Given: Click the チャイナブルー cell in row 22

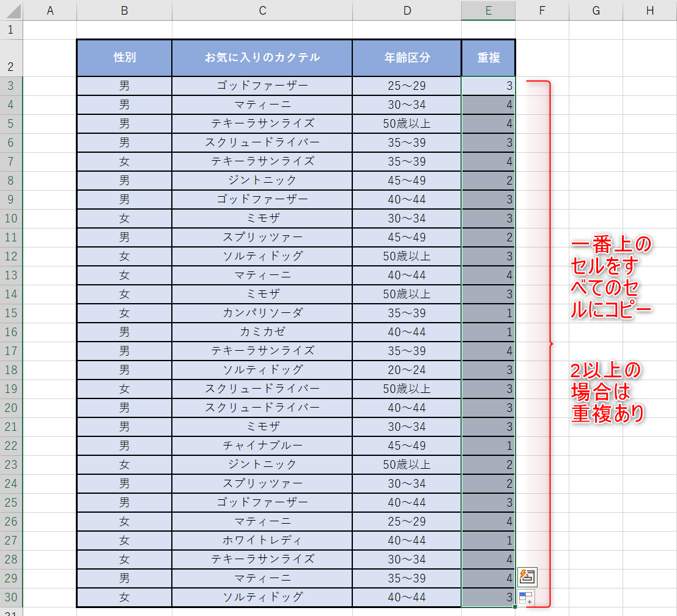Looking at the screenshot, I should 262,446.
